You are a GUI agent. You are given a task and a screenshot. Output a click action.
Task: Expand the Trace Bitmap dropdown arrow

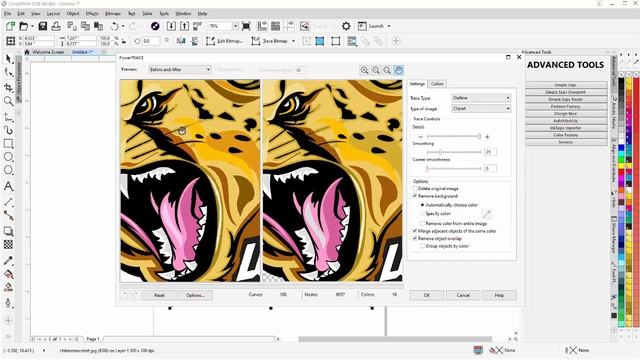pyautogui.click(x=293, y=41)
